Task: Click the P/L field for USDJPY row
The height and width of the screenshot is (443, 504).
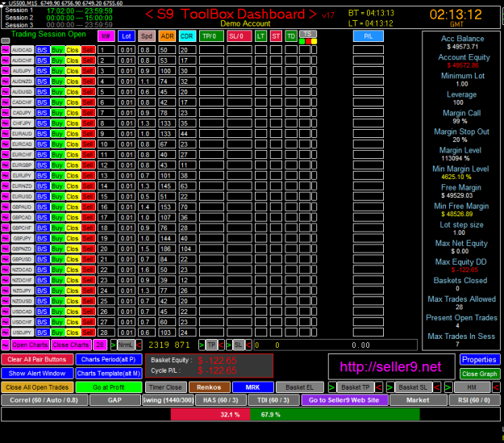Action: pos(368,332)
